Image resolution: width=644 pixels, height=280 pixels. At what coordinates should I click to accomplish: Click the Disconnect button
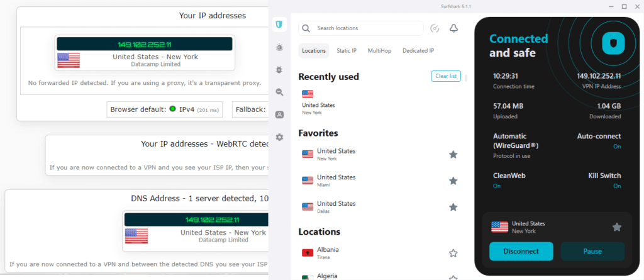[x=521, y=251]
